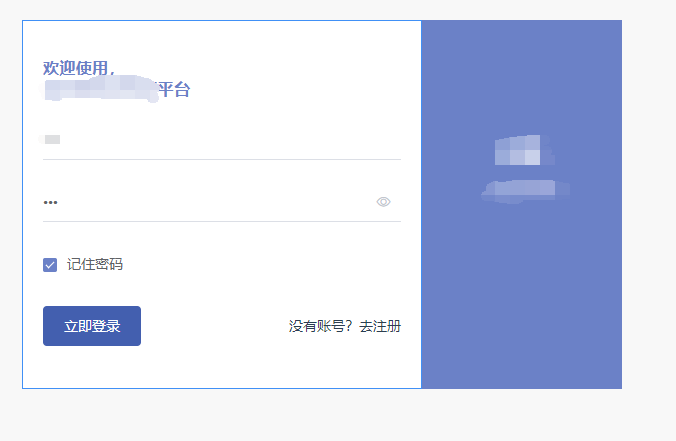Focus the password input field
Screen dimensions: 676x441
pyautogui.click(x=209, y=202)
